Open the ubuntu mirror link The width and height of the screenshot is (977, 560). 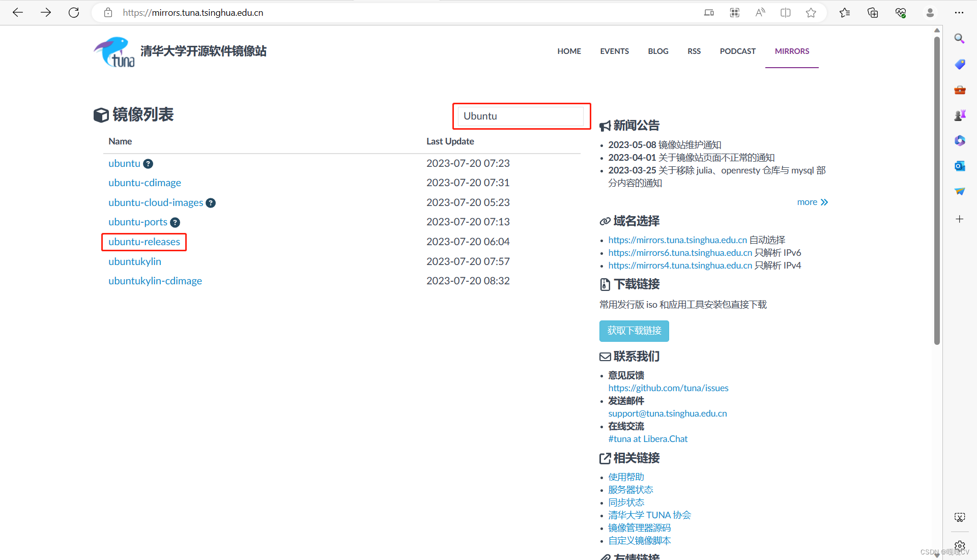tap(124, 163)
